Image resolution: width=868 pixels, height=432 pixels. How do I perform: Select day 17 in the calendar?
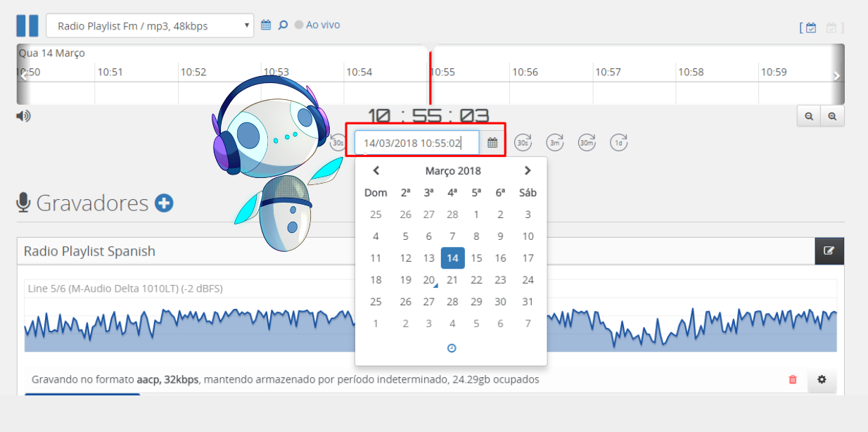[x=528, y=258]
